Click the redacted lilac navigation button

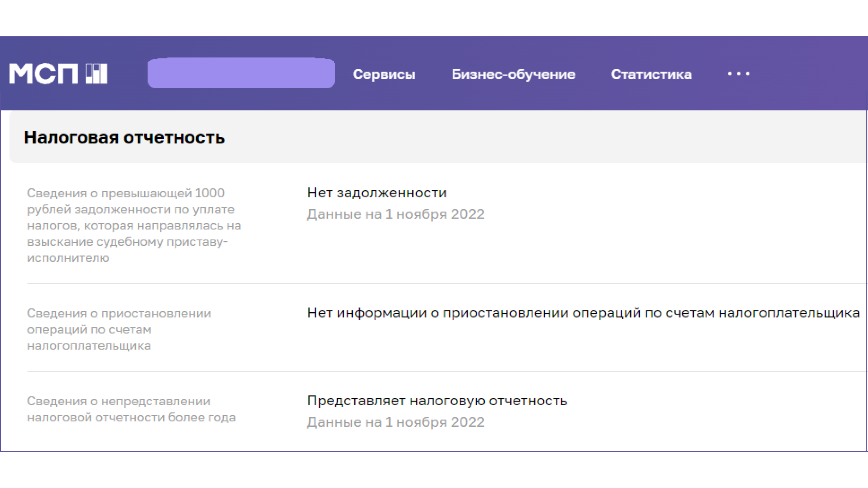[241, 73]
